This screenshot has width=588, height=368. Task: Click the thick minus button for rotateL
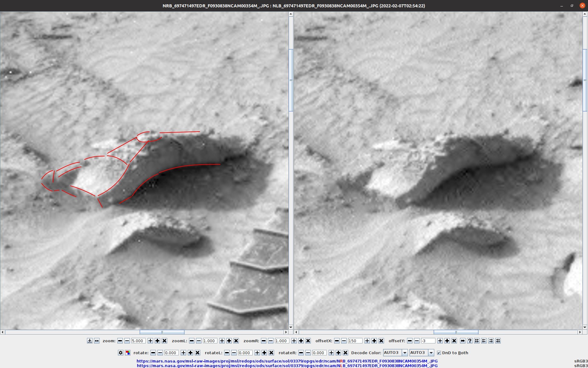coord(227,353)
